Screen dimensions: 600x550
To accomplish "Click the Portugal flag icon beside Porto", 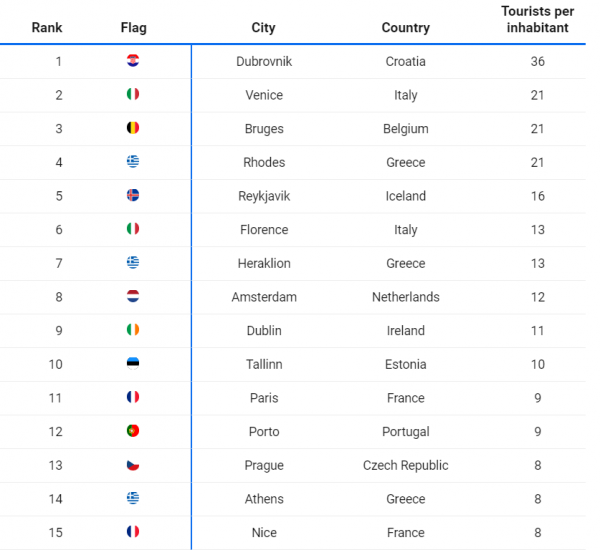I will (x=133, y=431).
